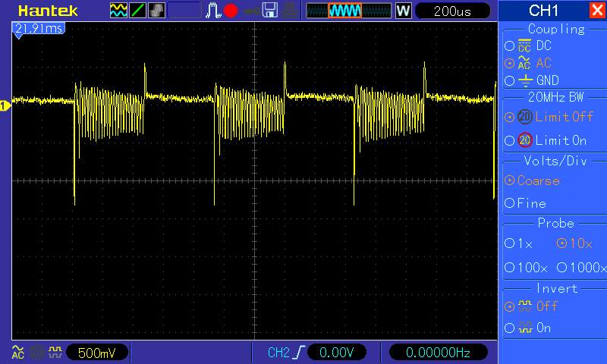Select DC coupling radio button
The image size is (607, 364).
click(x=509, y=46)
